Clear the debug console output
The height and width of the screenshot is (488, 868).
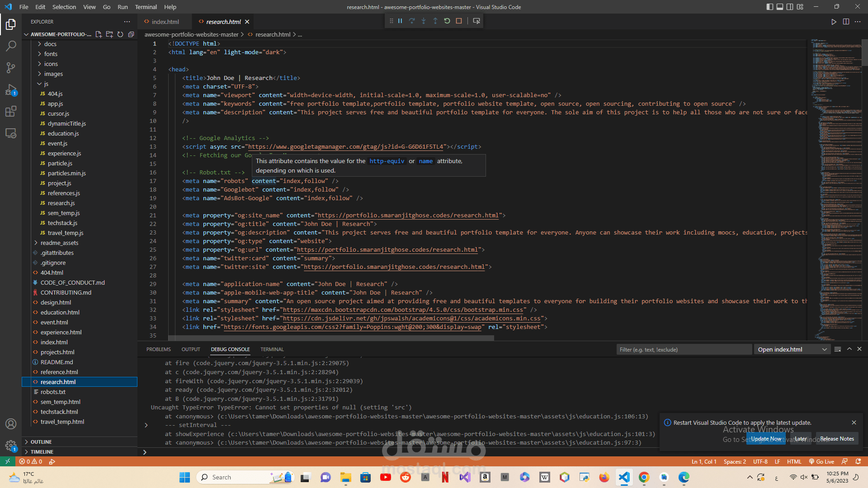[x=838, y=349]
